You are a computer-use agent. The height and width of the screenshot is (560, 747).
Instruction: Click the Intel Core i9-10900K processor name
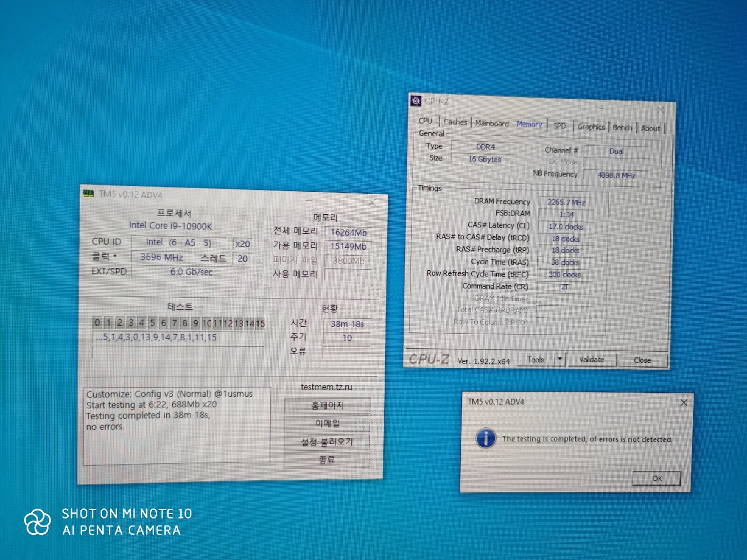pos(170,226)
